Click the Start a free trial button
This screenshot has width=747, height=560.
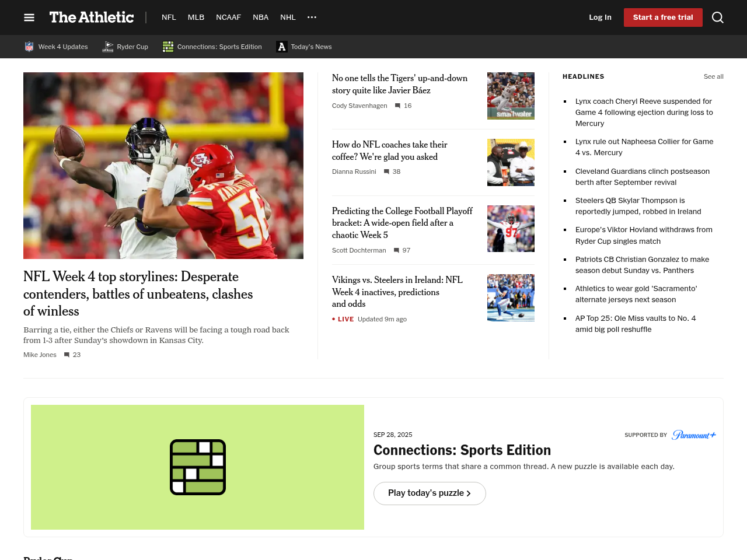[x=663, y=17]
